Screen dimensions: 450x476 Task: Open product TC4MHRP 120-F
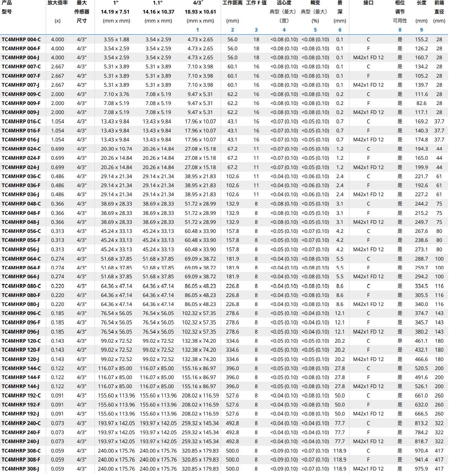pos(21,350)
